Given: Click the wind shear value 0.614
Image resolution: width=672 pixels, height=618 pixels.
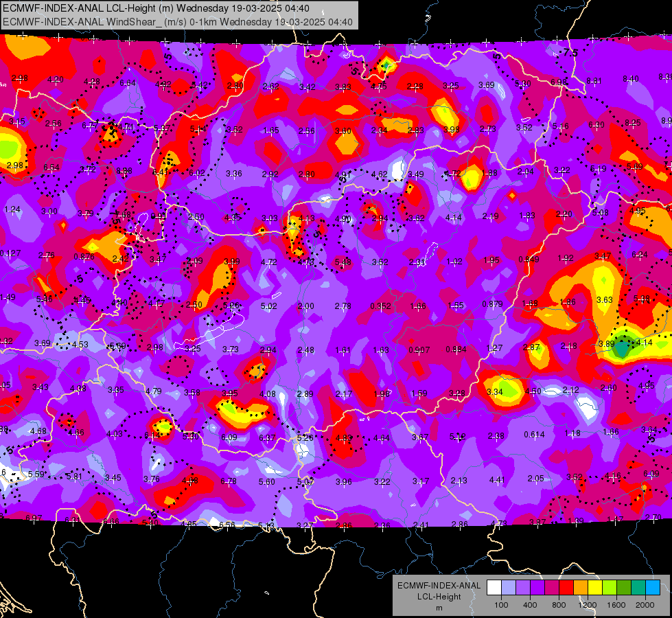Looking at the screenshot, I should coord(535,435).
